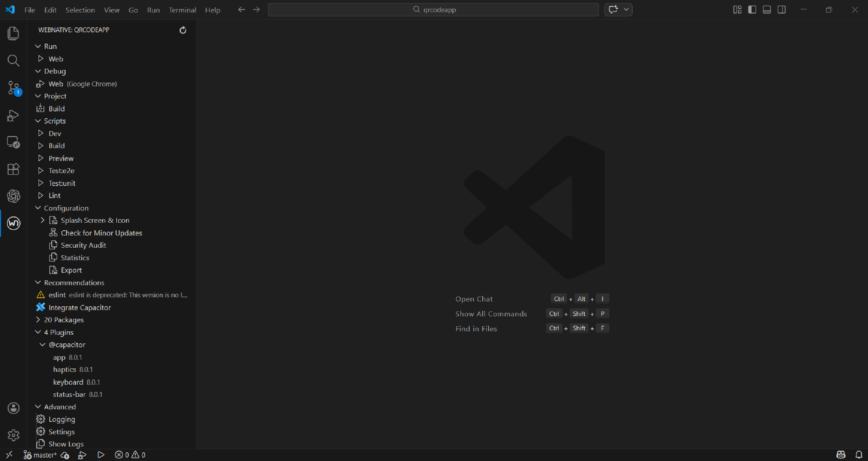This screenshot has height=461, width=868.
Task: Expand the 20 Packages list
Action: click(38, 320)
